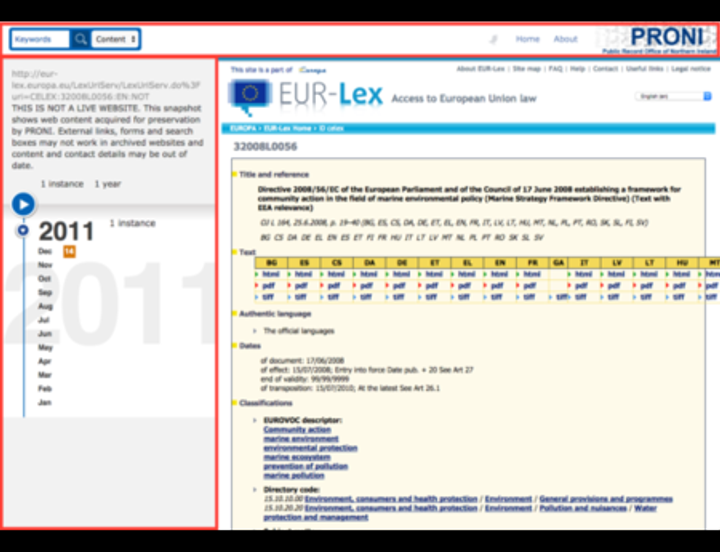The width and height of the screenshot is (720, 552).
Task: Open the Content dropdown
Action: click(x=115, y=39)
